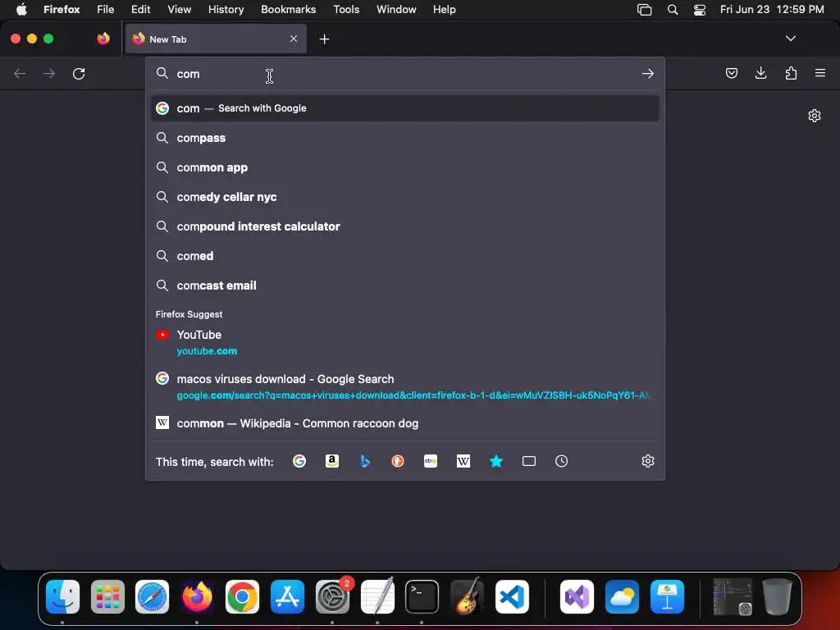Open a new tab with plus button
This screenshot has width=840, height=630.
point(324,39)
